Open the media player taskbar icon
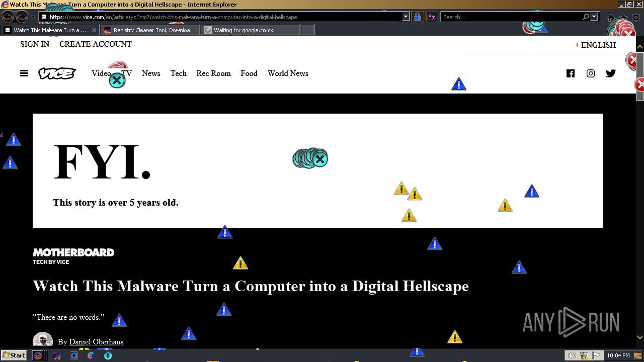644x362 pixels. point(74,355)
